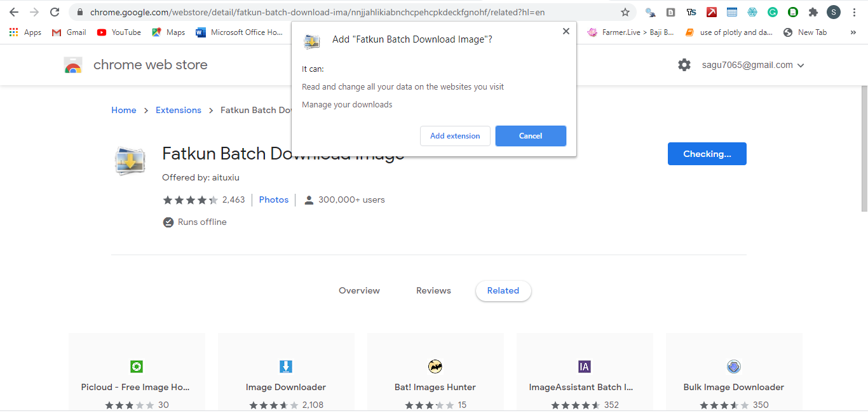Open the red arrow extension icon
Image resolution: width=868 pixels, height=413 pixels.
pyautogui.click(x=712, y=12)
